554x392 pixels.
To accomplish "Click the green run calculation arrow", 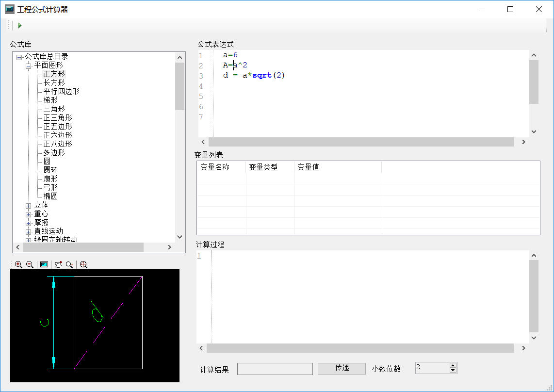I will (20, 25).
